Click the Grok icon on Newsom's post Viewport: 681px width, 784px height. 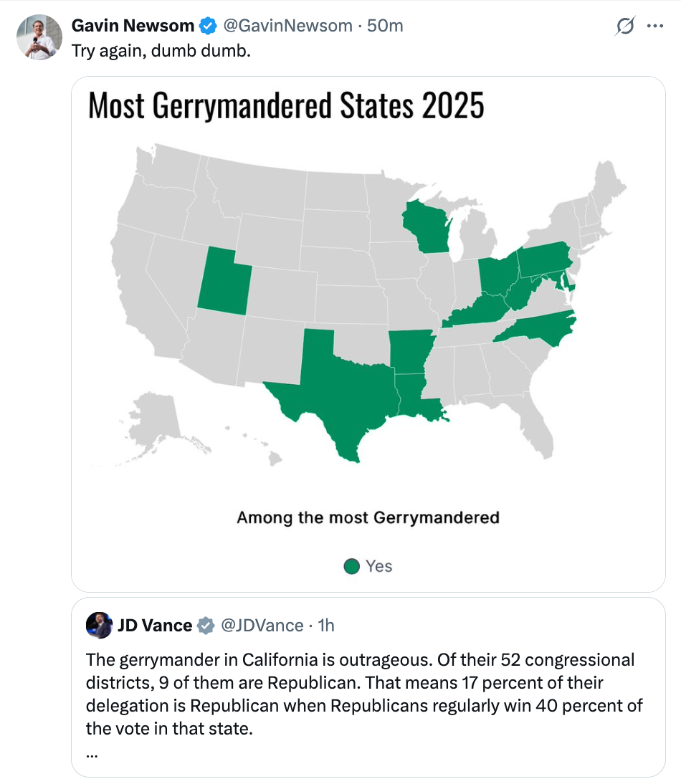pyautogui.click(x=625, y=27)
